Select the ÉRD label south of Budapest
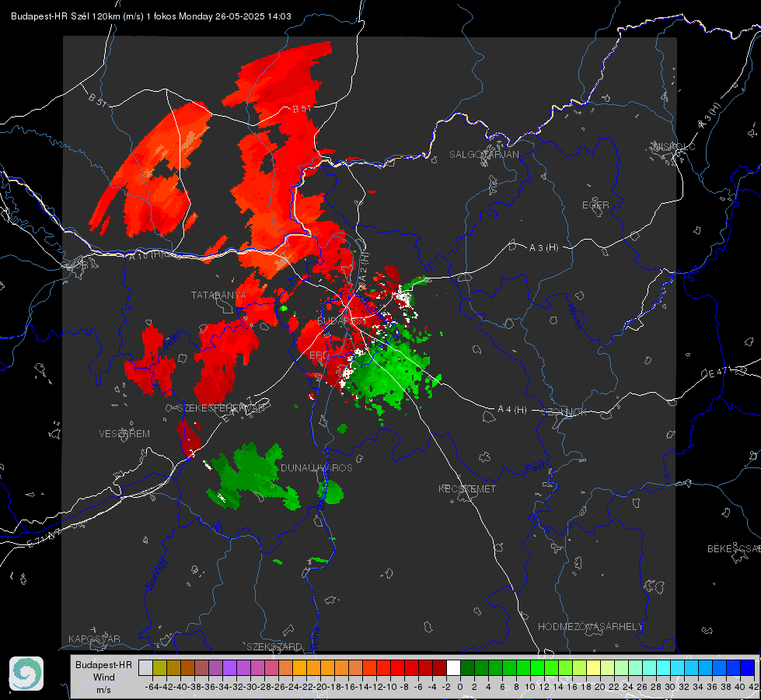Viewport: 761px width, 700px height. point(319,355)
